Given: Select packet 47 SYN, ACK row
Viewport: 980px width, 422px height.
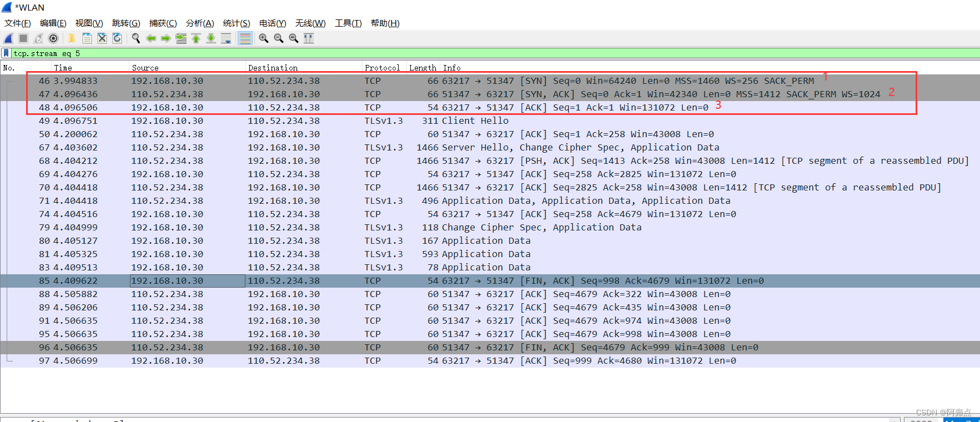Looking at the screenshot, I should 490,94.
